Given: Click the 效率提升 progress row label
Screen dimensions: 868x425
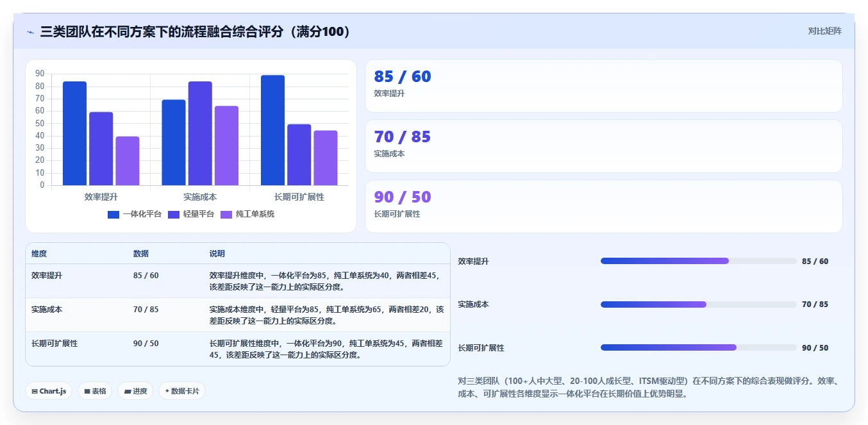Looking at the screenshot, I should point(473,261).
